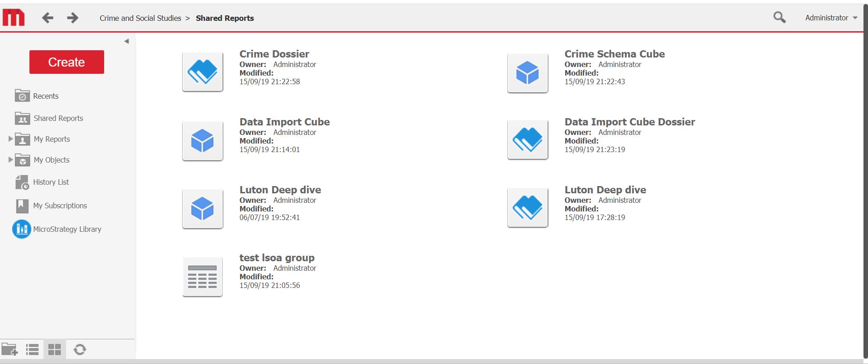Go back using the left arrow

48,18
